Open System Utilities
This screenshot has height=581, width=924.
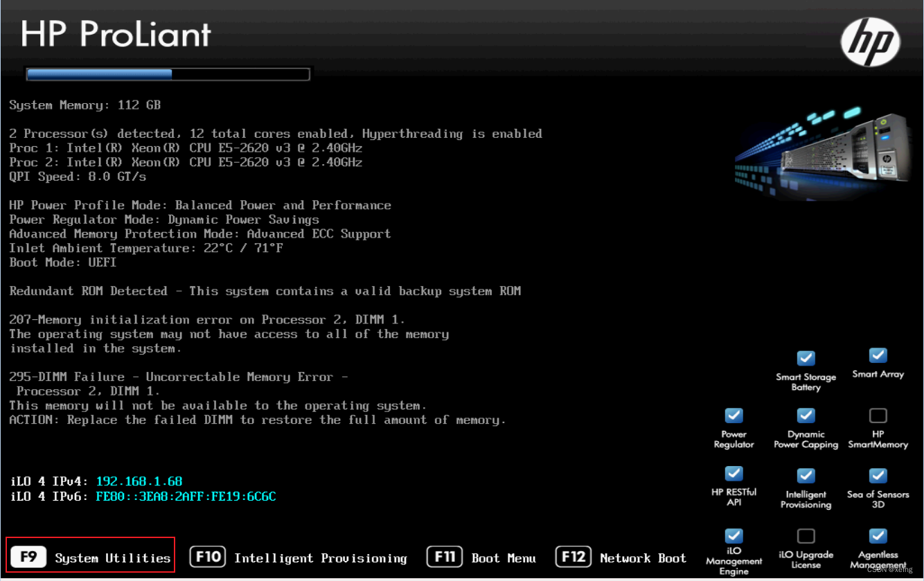pos(112,558)
